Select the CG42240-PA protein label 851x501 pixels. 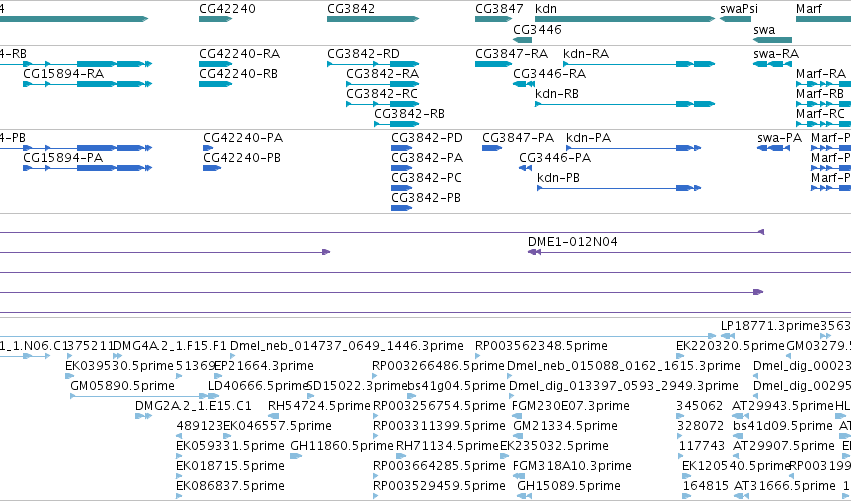(243, 137)
